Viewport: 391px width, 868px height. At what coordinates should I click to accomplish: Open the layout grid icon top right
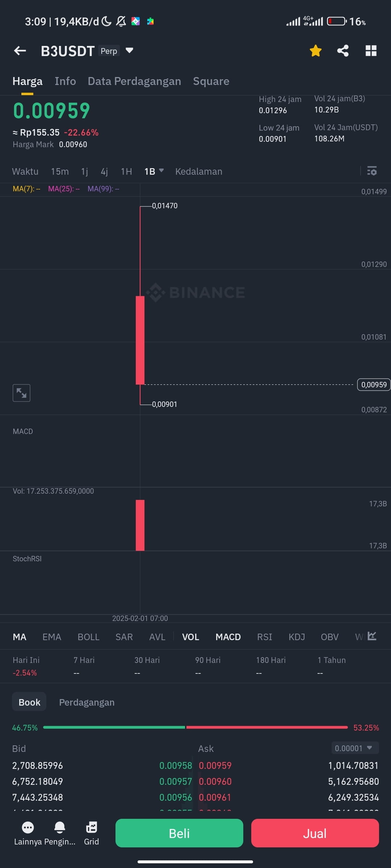371,51
